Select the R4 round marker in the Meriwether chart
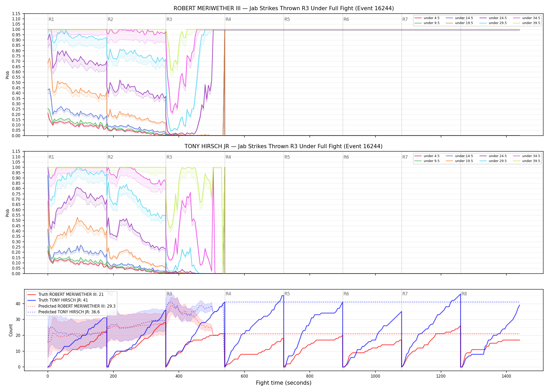Screen dimensions: 549x392 pyautogui.click(x=228, y=19)
